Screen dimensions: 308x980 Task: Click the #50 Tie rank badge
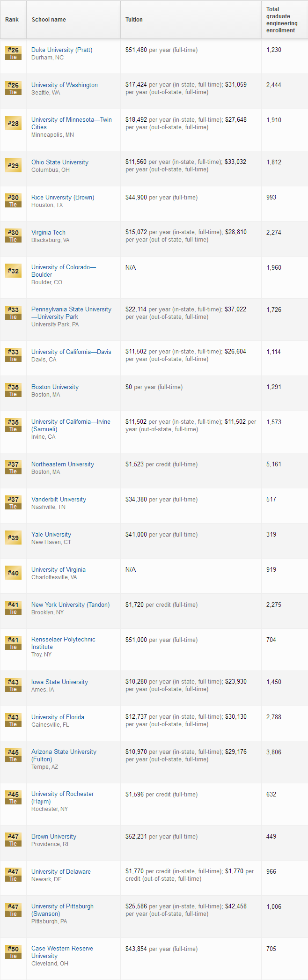pos(13,952)
